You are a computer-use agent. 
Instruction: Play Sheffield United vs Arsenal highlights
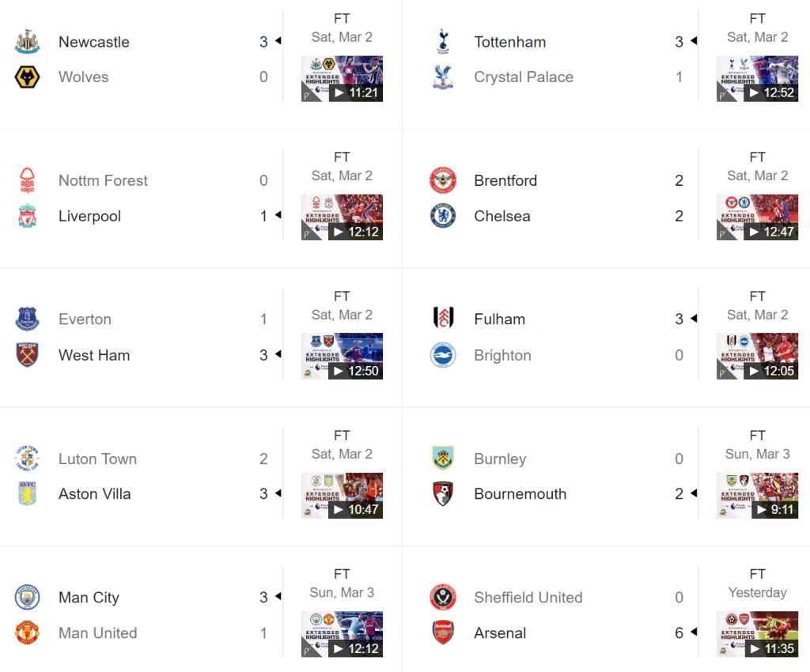[757, 635]
